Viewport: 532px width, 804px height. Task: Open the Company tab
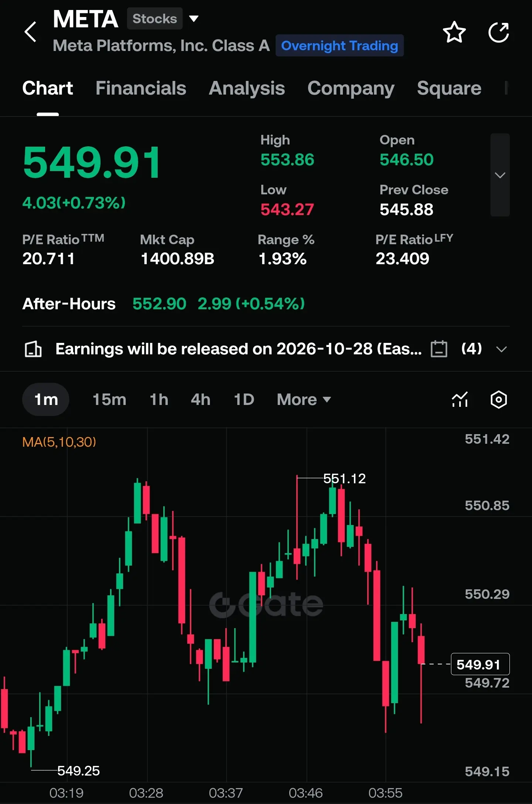pos(351,89)
